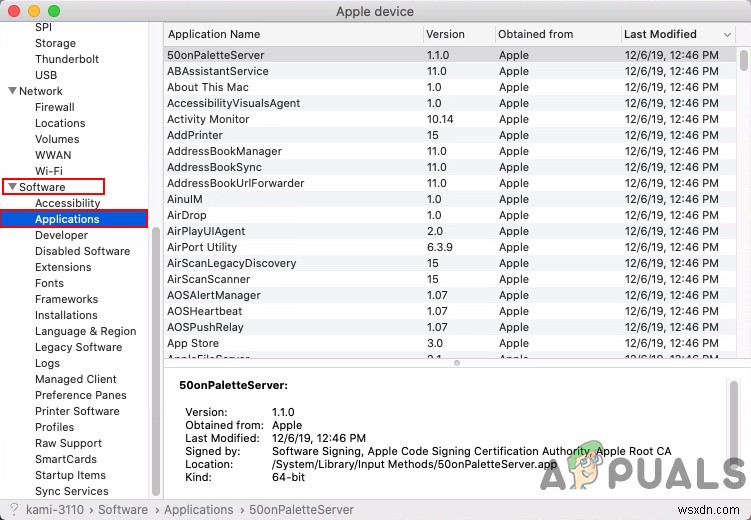Collapse the Network section triangle

(12, 90)
